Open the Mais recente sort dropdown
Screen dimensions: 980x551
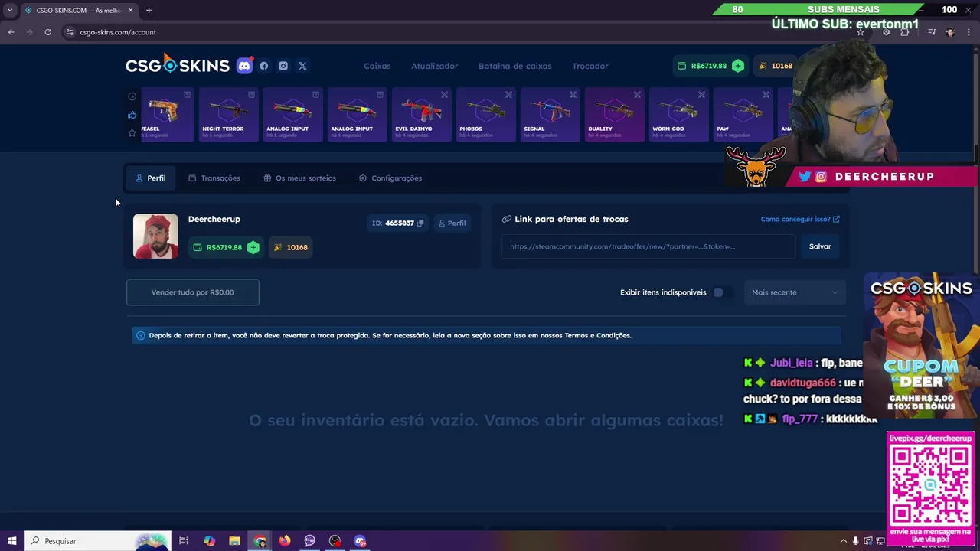point(795,292)
